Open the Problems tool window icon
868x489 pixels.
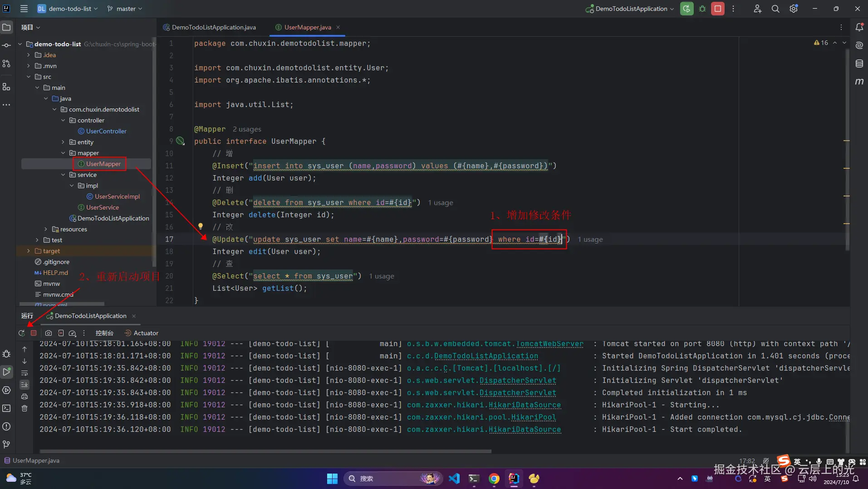click(x=6, y=426)
